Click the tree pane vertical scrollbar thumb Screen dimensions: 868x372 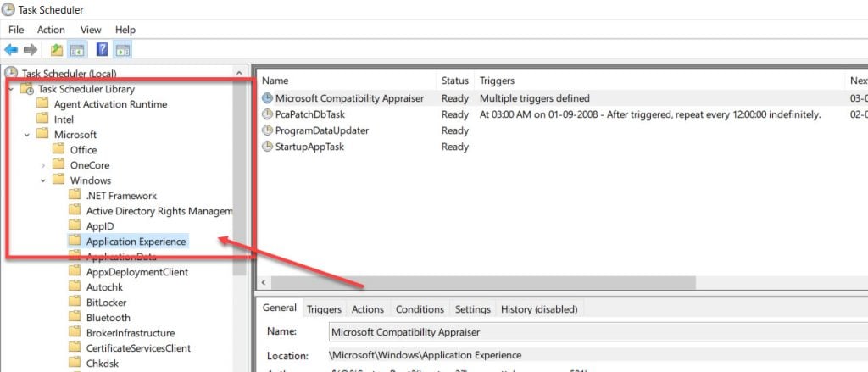click(239, 177)
